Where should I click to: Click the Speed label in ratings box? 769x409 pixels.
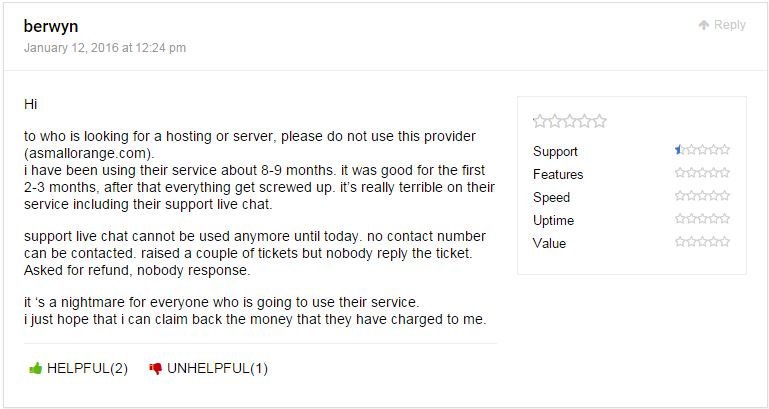[551, 198]
